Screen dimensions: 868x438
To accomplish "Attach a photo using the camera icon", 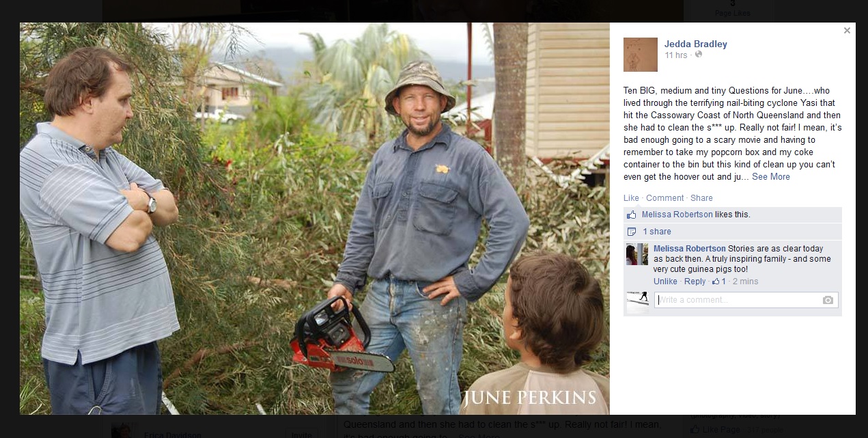I will tap(828, 300).
